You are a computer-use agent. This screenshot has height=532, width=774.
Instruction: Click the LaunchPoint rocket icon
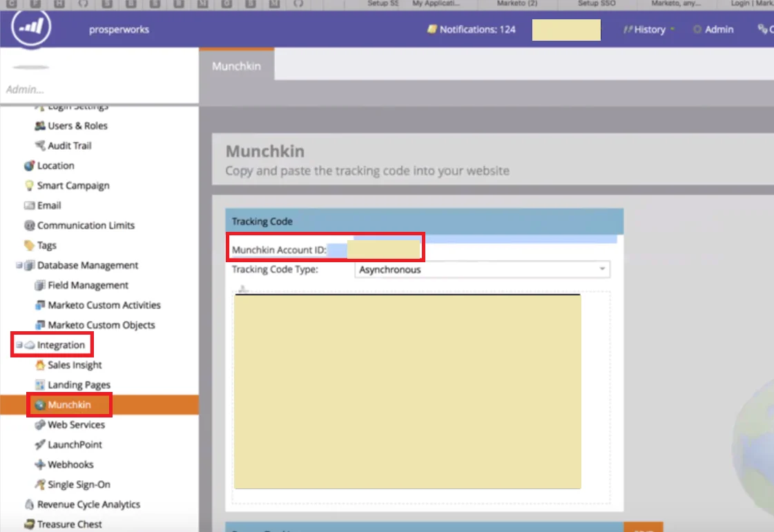pos(40,444)
